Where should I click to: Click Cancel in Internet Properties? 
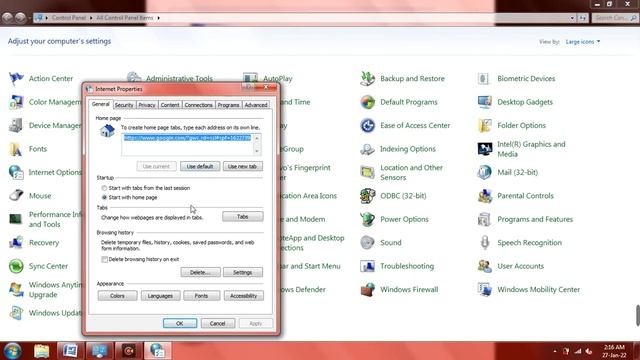pos(218,323)
